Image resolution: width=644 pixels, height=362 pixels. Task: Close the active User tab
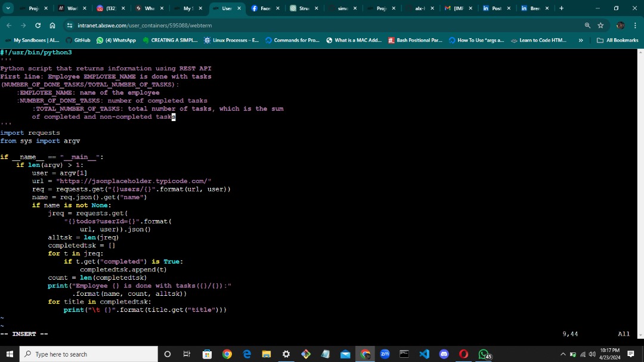(239, 8)
